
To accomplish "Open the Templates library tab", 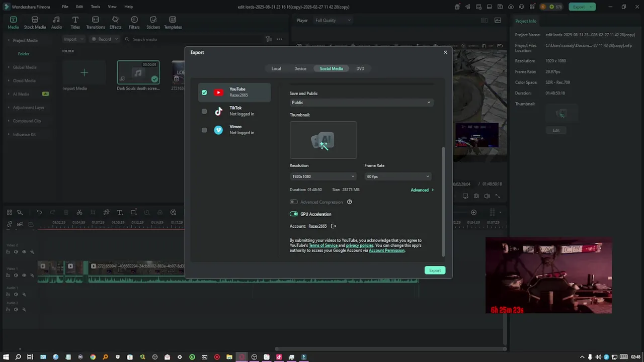I will [173, 23].
